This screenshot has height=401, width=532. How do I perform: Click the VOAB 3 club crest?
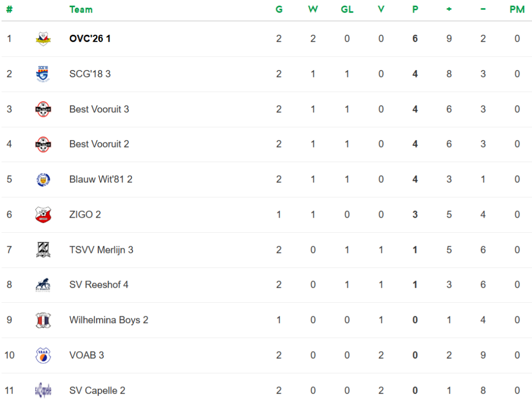[43, 355]
